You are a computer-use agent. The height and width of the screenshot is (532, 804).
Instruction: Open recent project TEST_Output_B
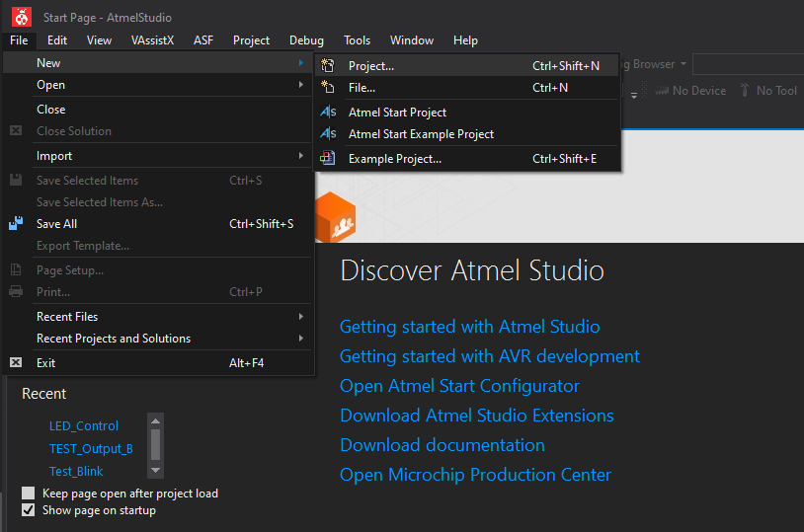91,448
